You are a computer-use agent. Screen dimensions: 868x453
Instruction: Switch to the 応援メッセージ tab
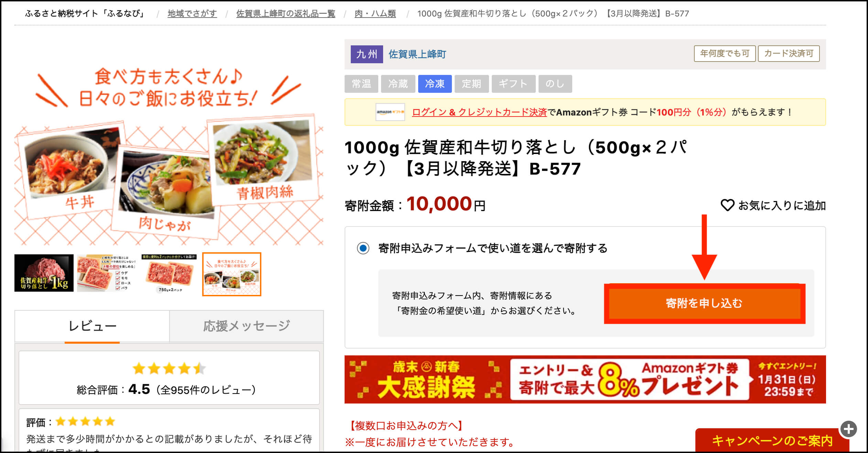tap(246, 326)
